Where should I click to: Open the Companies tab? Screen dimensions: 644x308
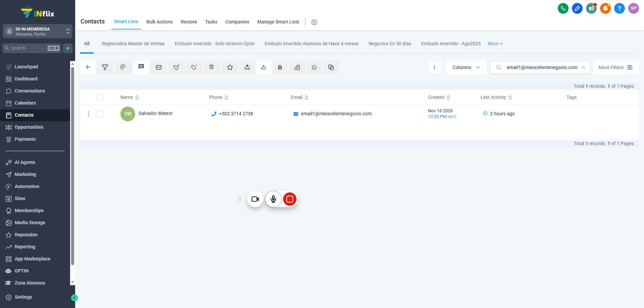pos(237,22)
